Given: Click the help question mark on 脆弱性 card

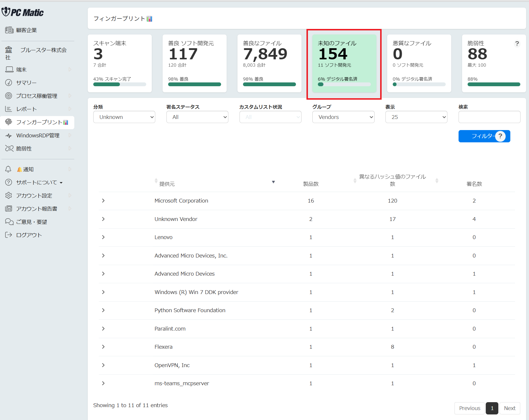Looking at the screenshot, I should coord(517,44).
